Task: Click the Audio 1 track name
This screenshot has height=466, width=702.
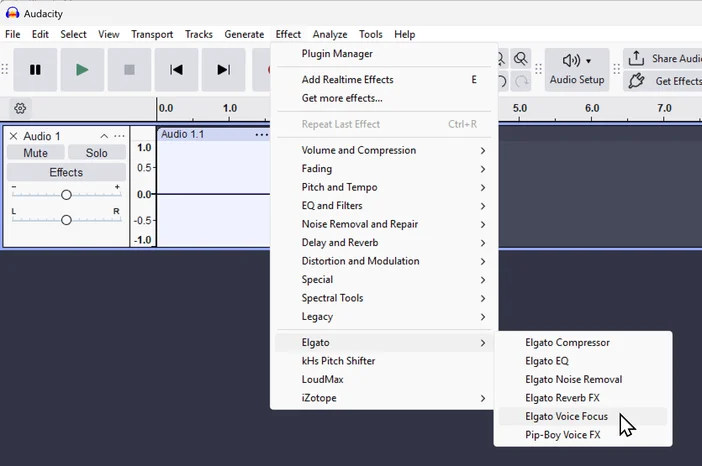Action: (42, 136)
